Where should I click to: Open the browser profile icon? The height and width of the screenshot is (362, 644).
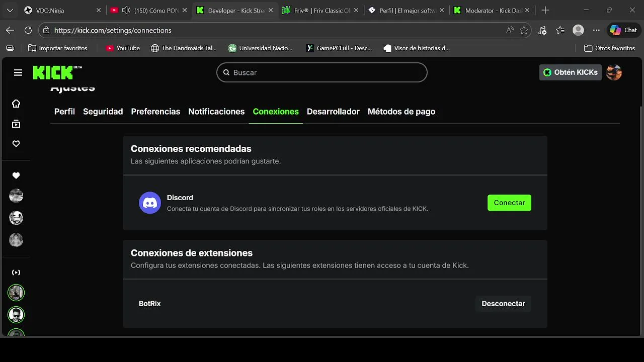(579, 30)
